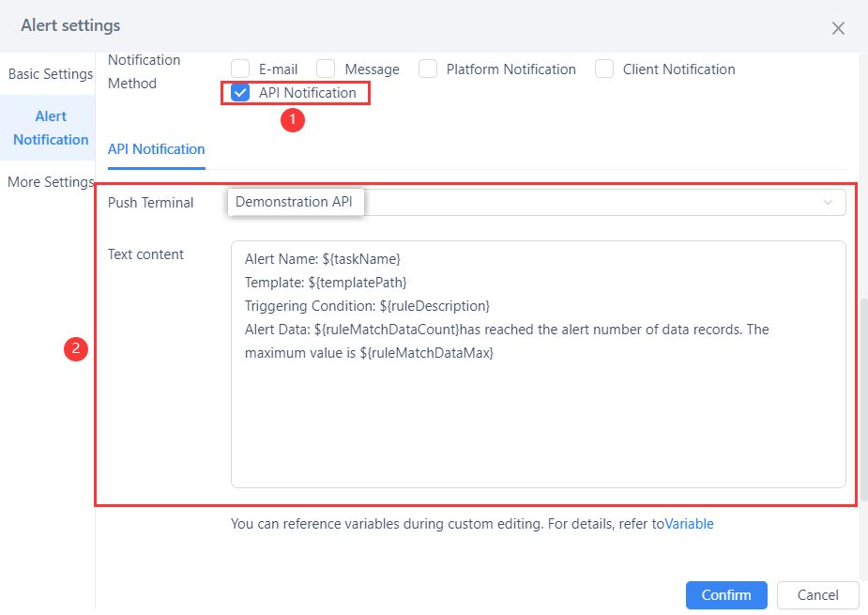This screenshot has width=868, height=615.
Task: Enable the Message notification checkbox
Action: (x=326, y=68)
